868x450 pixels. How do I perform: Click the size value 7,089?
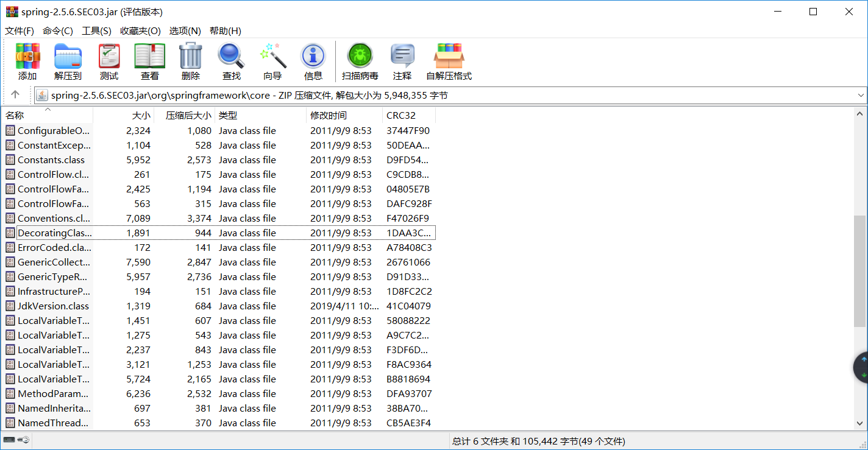[x=138, y=218]
